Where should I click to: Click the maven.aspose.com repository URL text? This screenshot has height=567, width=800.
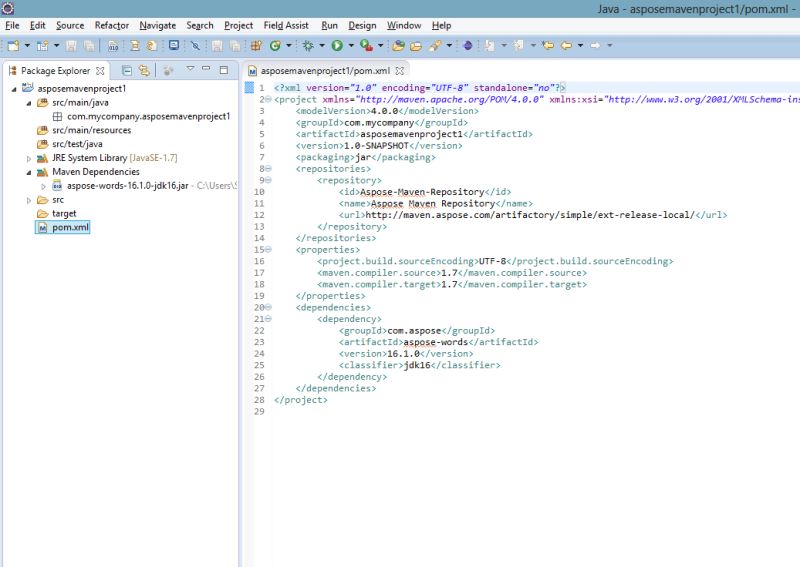530,215
